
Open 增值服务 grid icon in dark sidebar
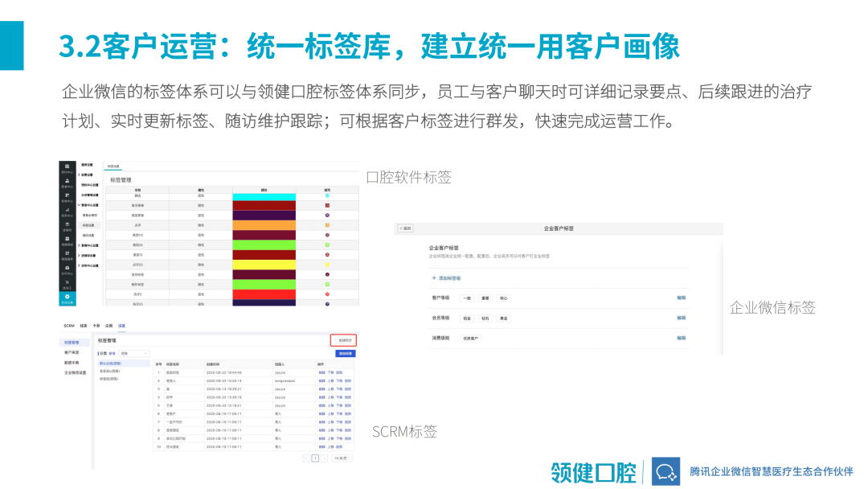tap(67, 255)
